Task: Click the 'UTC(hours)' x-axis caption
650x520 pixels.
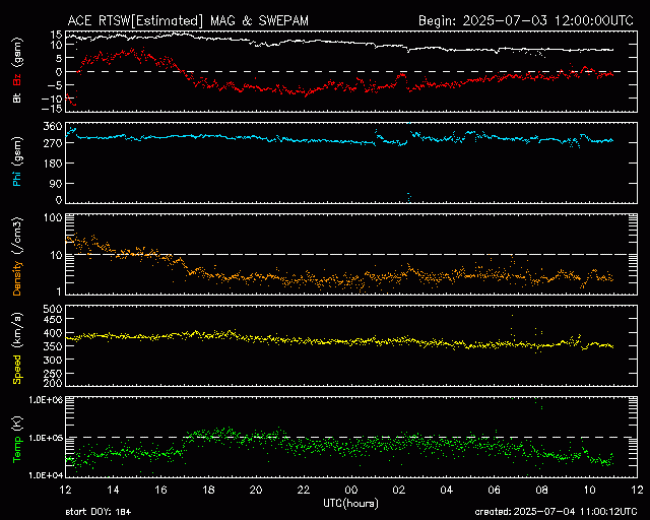Action: (351, 504)
